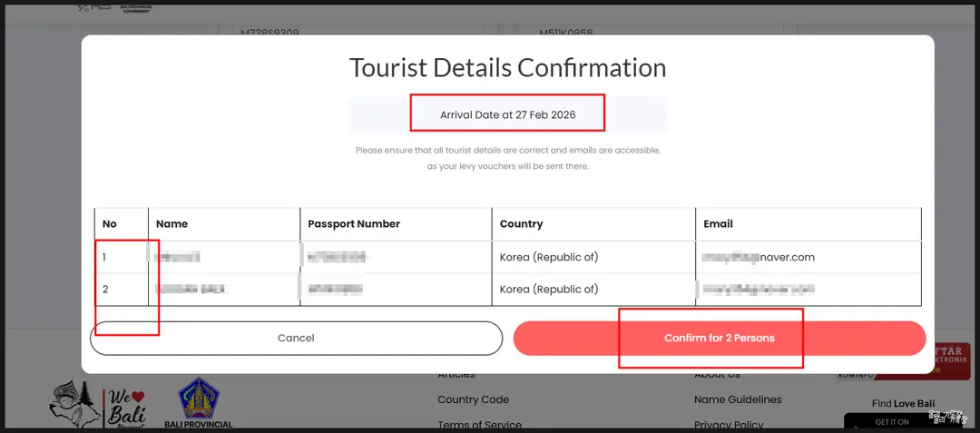Viewport: 980px width, 433px height.
Task: Click the Email column header
Action: point(718,223)
